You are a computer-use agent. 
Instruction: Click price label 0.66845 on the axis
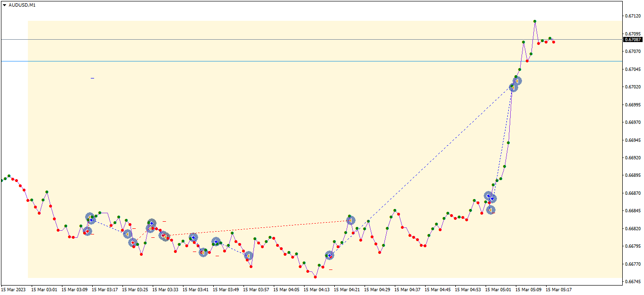pyautogui.click(x=633, y=211)
